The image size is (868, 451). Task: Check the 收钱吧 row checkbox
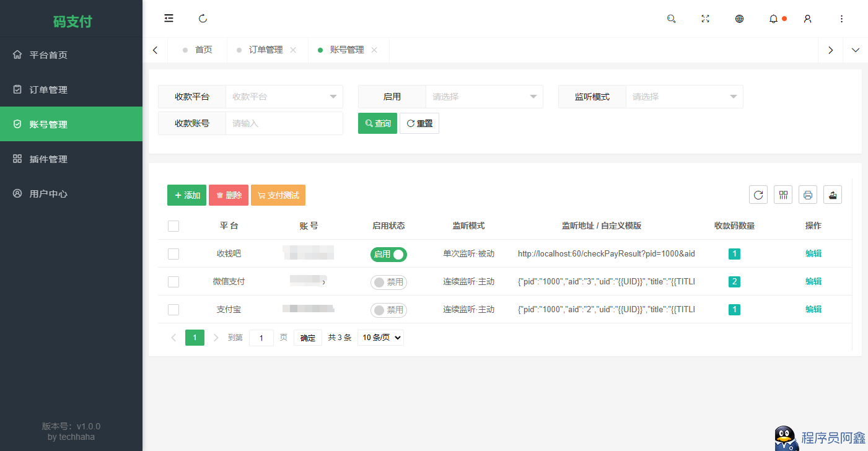173,254
